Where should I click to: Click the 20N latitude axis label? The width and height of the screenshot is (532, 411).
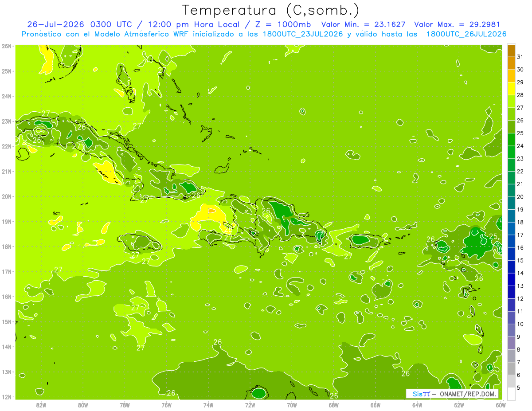click(x=6, y=196)
